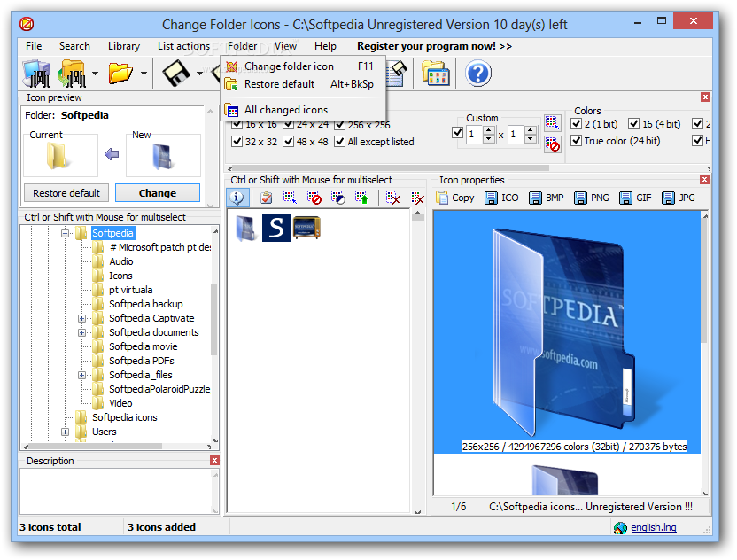The height and width of the screenshot is (560, 737).
Task: Toggle the 32 x 32 size checkbox
Action: [x=237, y=142]
